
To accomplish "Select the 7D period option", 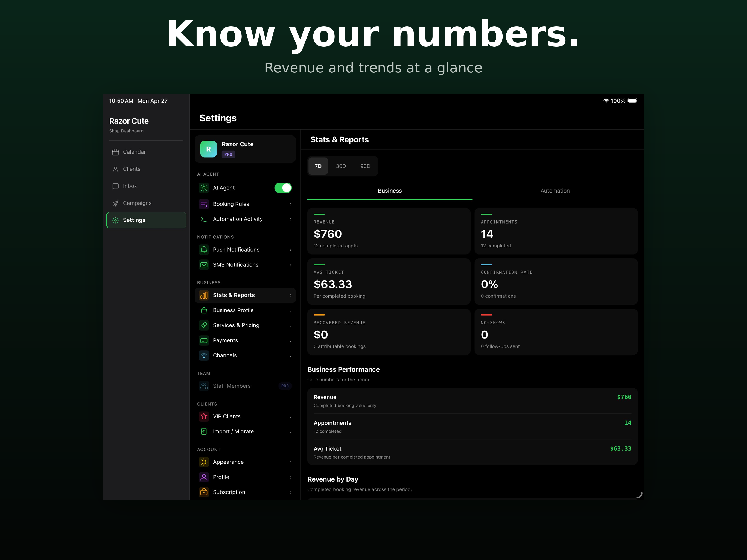I will (318, 166).
